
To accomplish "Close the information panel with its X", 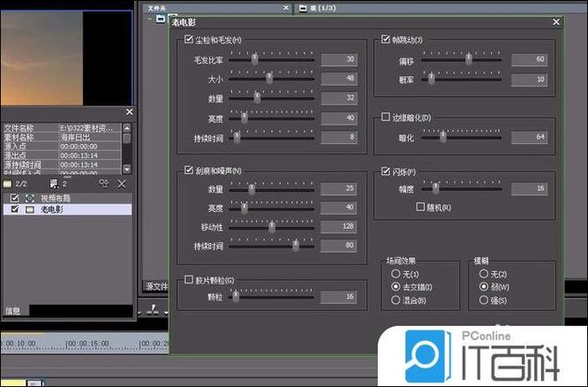I will (130, 112).
